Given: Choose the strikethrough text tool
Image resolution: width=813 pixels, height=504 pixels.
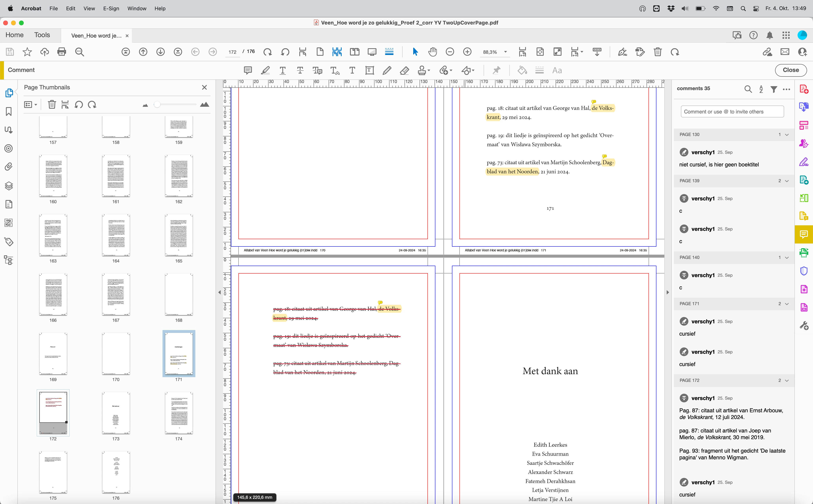Looking at the screenshot, I should 300,70.
